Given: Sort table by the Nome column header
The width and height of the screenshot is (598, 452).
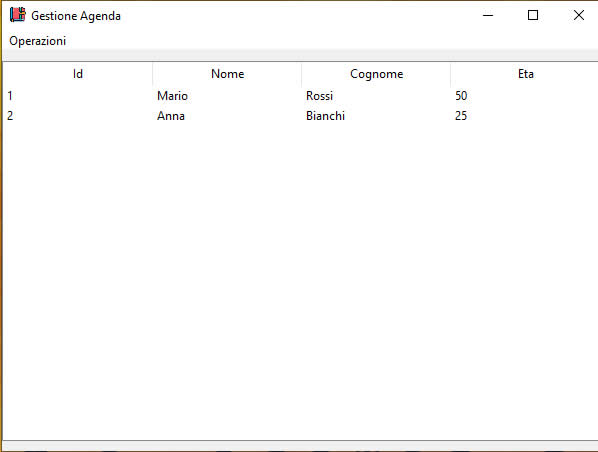Looking at the screenshot, I should (227, 74).
